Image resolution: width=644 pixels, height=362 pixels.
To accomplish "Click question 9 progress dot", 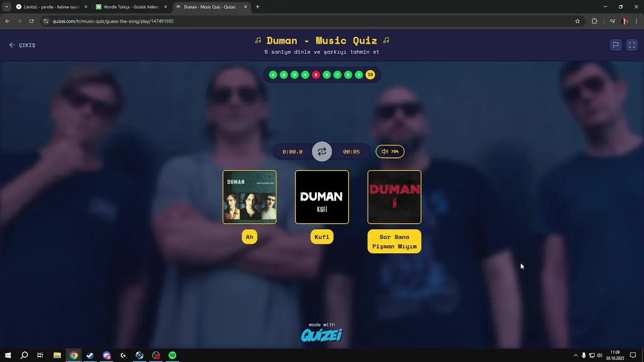I will [x=359, y=75].
